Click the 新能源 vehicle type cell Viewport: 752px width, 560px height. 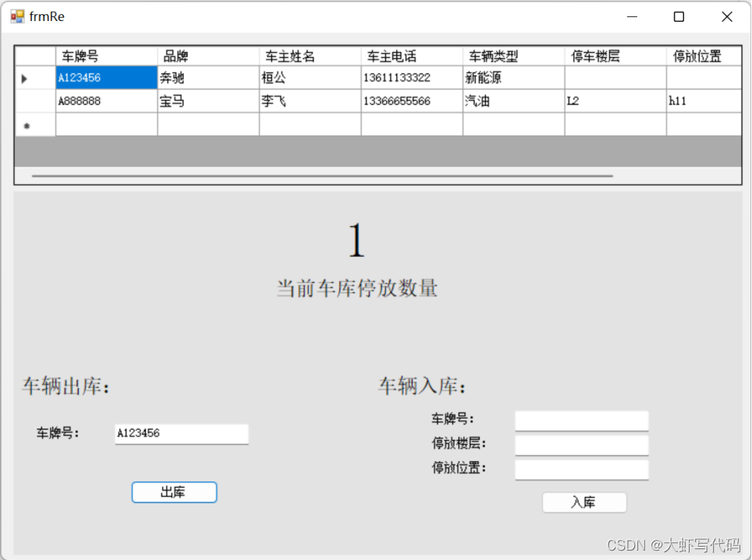tap(513, 78)
